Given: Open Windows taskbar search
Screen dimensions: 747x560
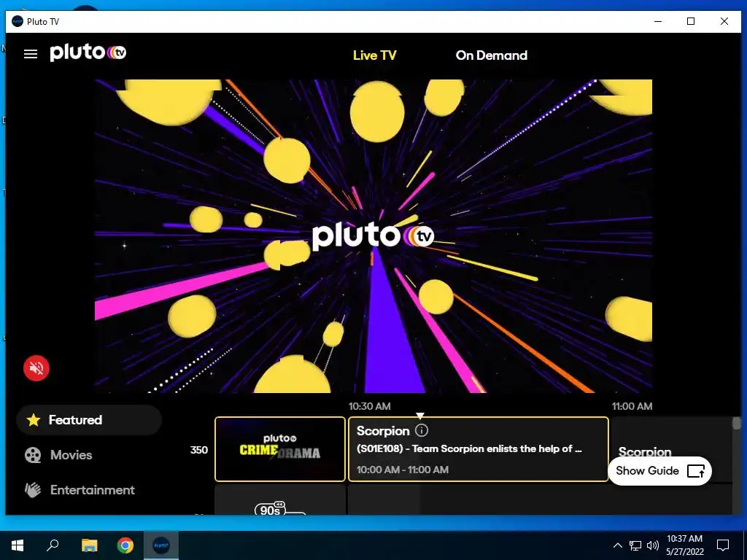Looking at the screenshot, I should [53, 545].
